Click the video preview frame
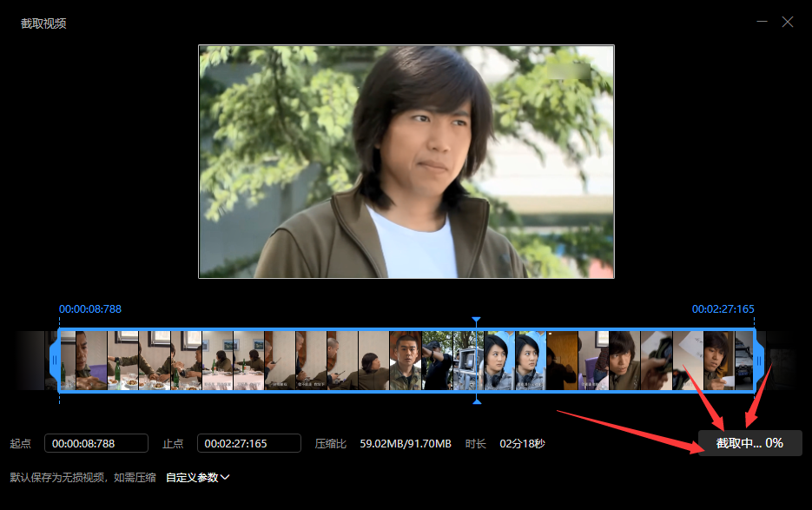This screenshot has height=510, width=812. tap(406, 162)
